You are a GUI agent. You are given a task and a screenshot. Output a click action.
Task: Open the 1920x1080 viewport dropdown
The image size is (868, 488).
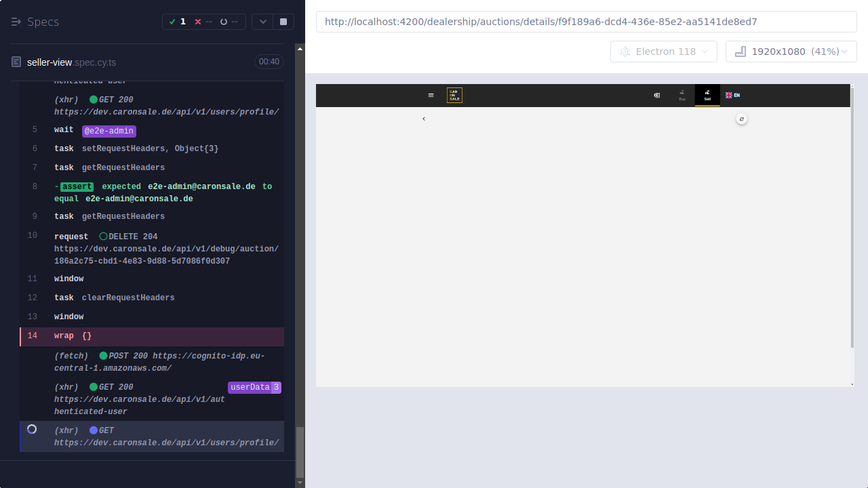point(791,51)
